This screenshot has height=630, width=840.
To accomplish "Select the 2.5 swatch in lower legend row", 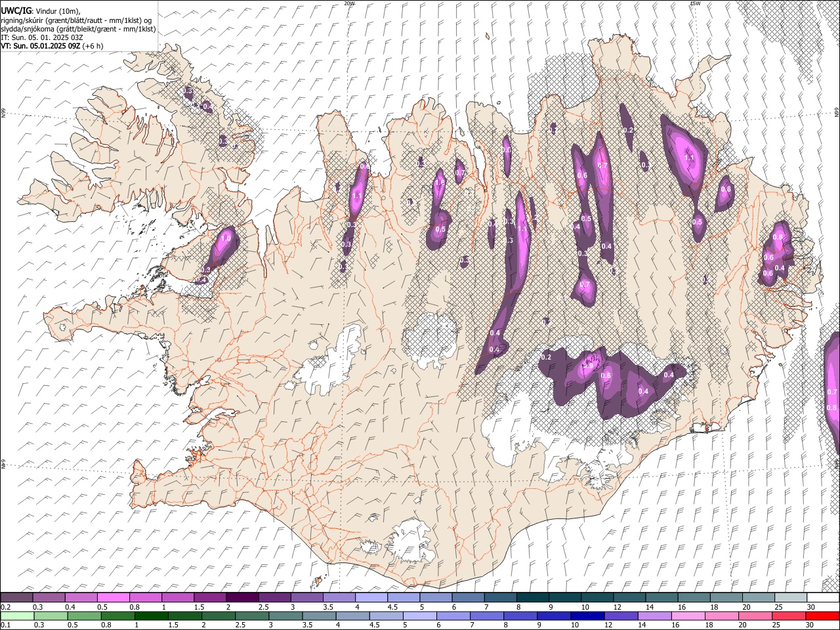I will pyautogui.click(x=252, y=616).
